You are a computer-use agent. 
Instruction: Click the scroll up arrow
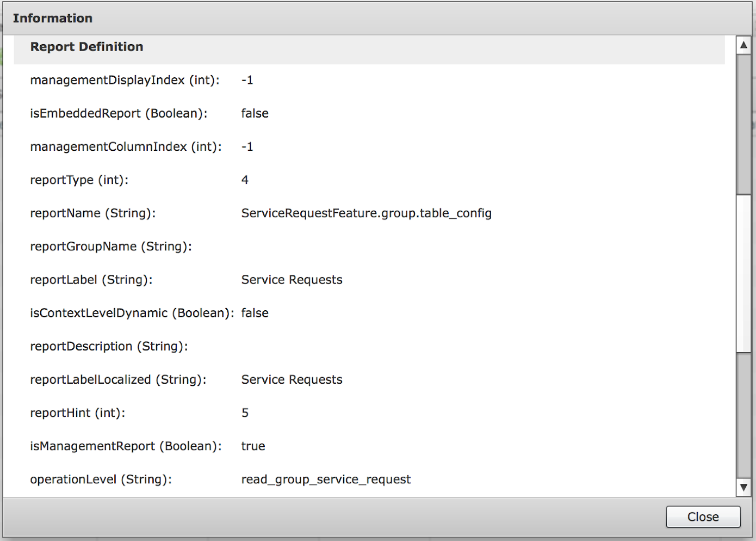743,45
